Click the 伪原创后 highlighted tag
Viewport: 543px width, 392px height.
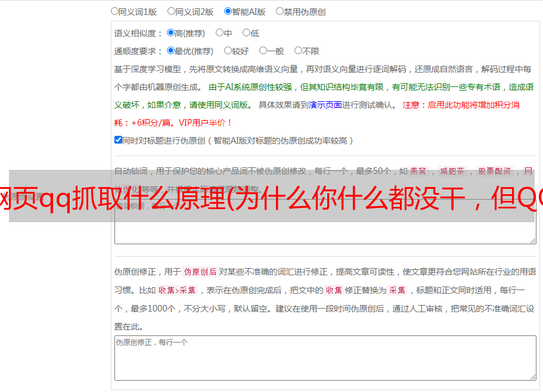[x=200, y=272]
